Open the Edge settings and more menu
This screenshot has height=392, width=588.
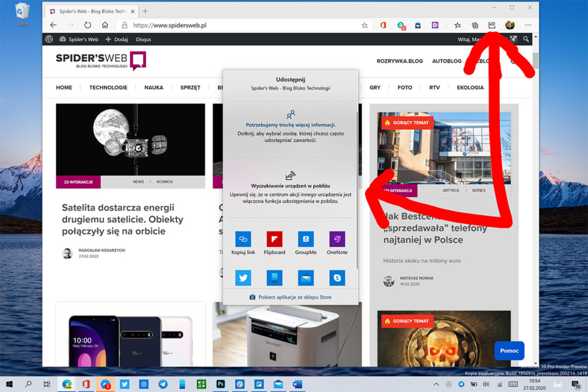pos(528,25)
